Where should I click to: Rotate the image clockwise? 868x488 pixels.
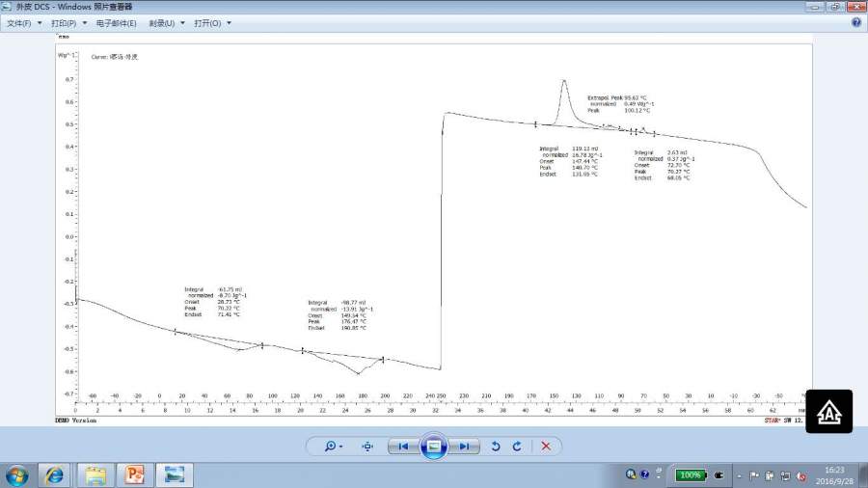(517, 446)
